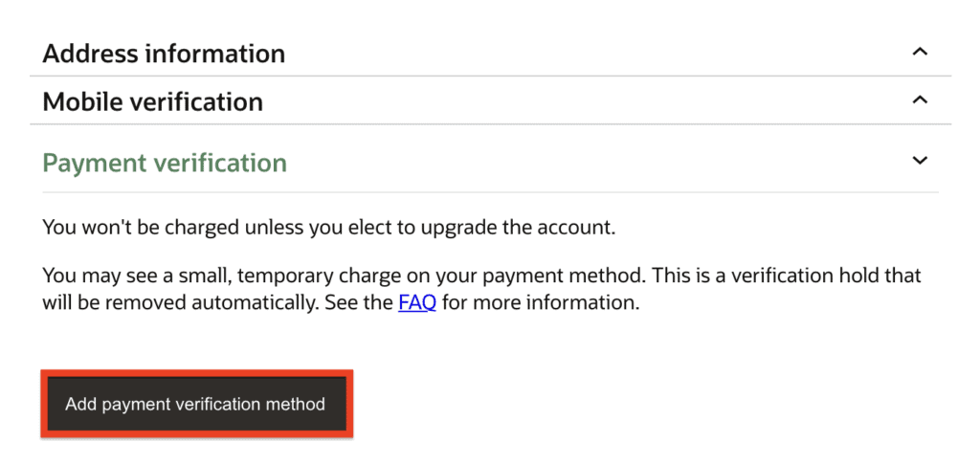Open the FAQ link

[x=417, y=304]
